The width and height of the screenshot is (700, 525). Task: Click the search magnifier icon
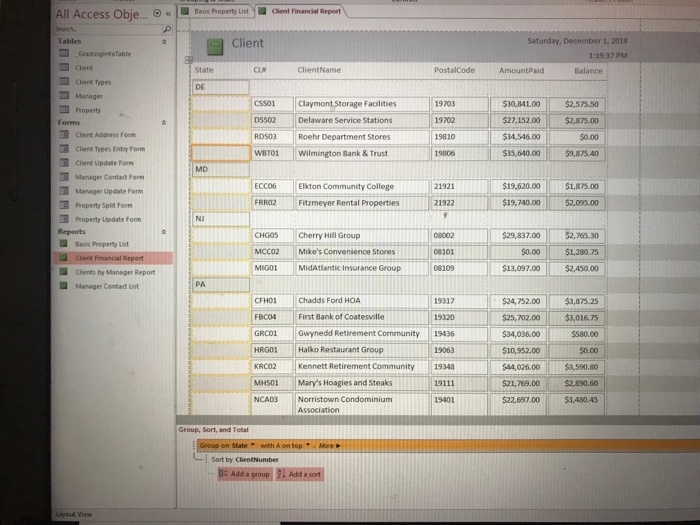[x=167, y=29]
